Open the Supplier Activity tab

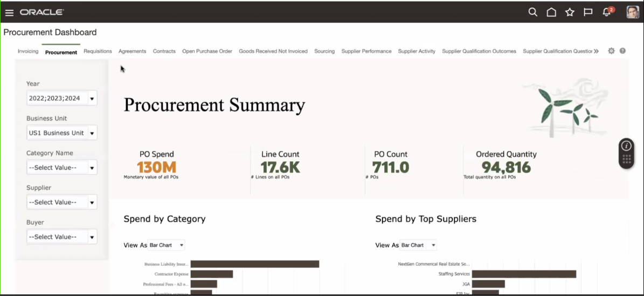(417, 51)
